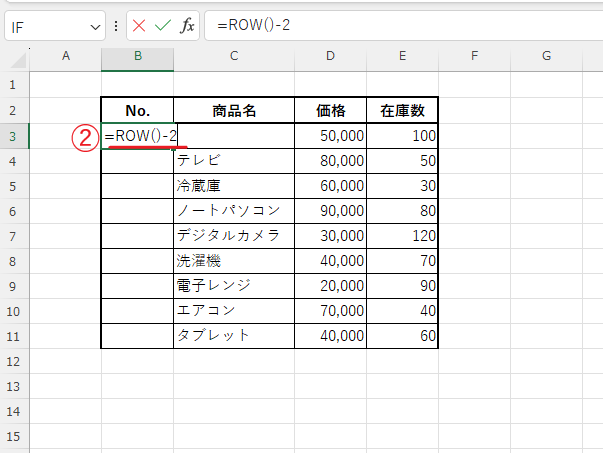The image size is (603, 453).
Task: Open the Insert Function fx dialog
Action: (187, 26)
